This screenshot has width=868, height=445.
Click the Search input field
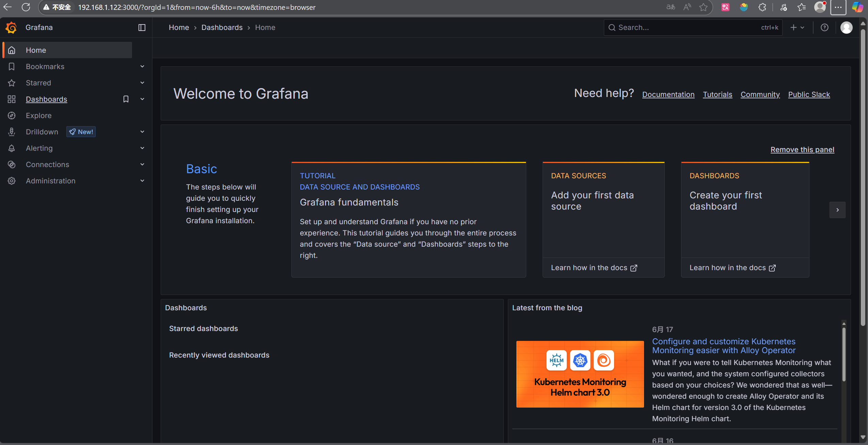coord(693,28)
